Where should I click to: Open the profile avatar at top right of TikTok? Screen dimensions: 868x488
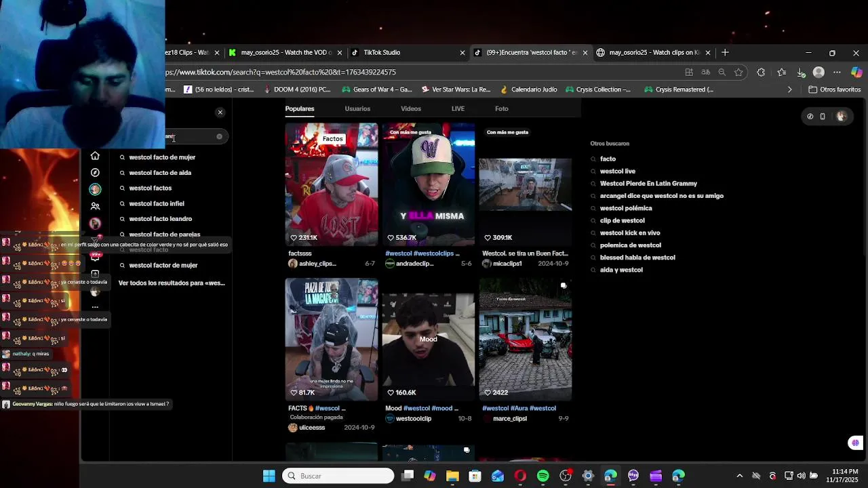842,117
